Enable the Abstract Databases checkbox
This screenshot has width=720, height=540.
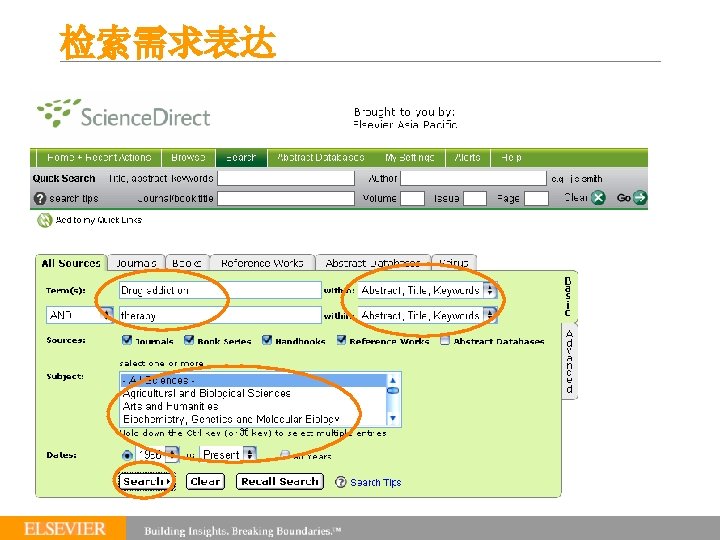[444, 340]
